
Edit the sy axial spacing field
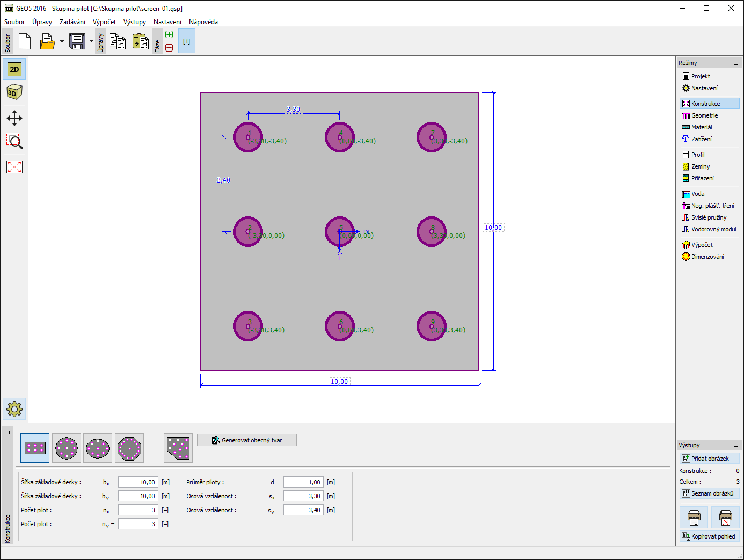(303, 510)
